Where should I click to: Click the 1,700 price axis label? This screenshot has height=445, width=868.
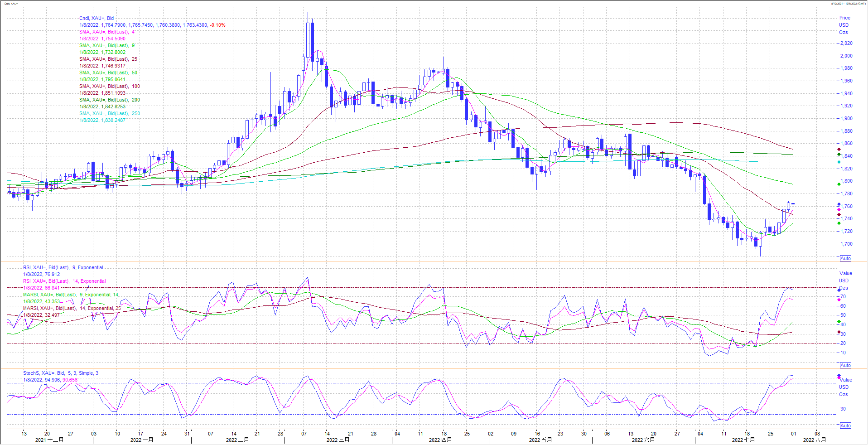[x=846, y=244]
